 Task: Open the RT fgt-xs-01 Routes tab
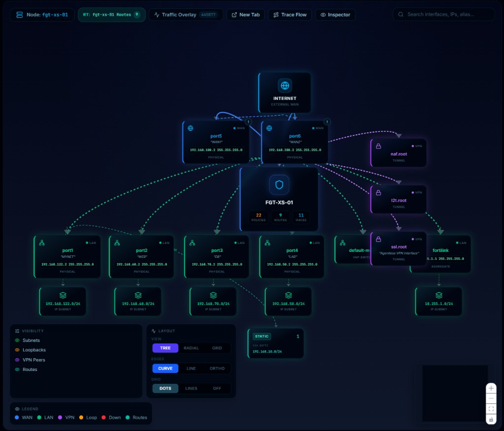(x=112, y=15)
